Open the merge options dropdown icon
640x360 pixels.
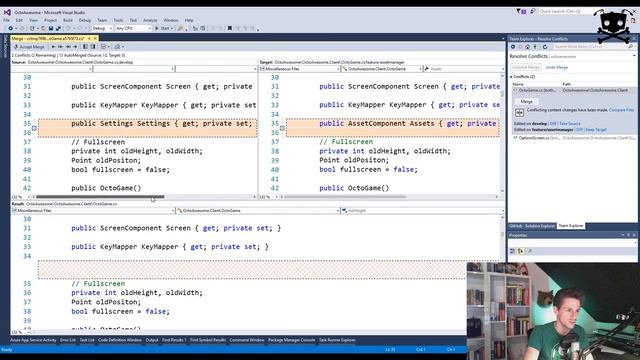[x=119, y=47]
